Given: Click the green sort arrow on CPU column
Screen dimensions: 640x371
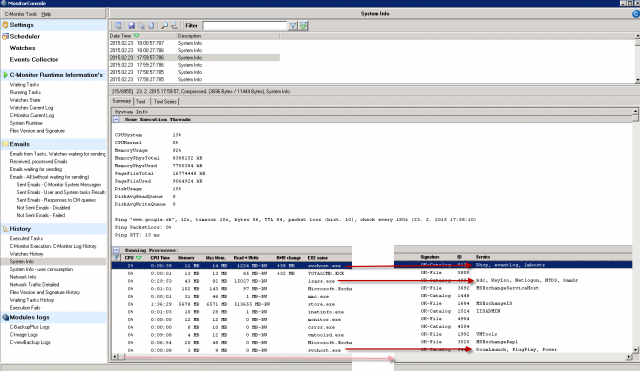Looking at the screenshot, I should point(139,258).
